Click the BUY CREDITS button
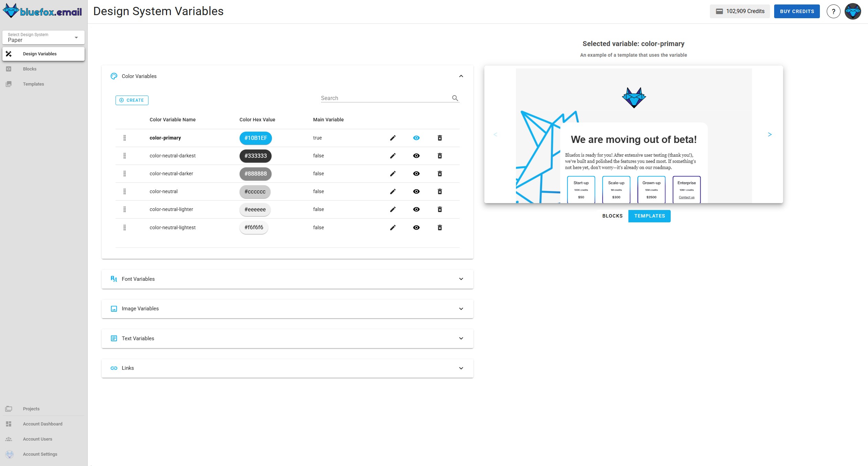 (x=797, y=11)
